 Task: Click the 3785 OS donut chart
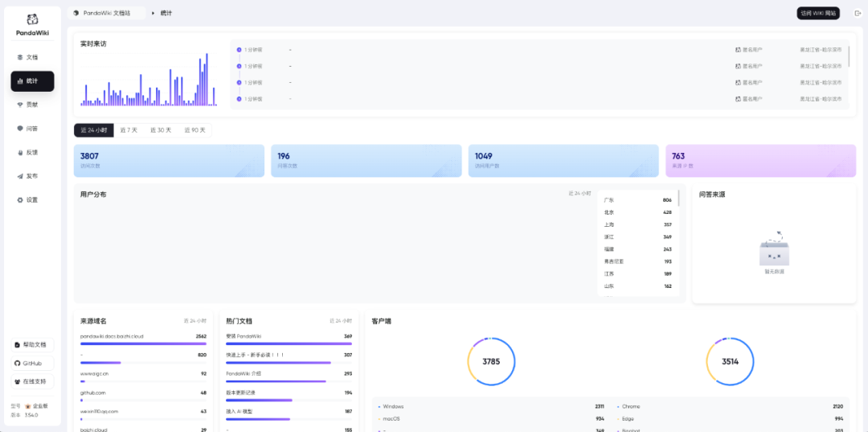point(491,362)
